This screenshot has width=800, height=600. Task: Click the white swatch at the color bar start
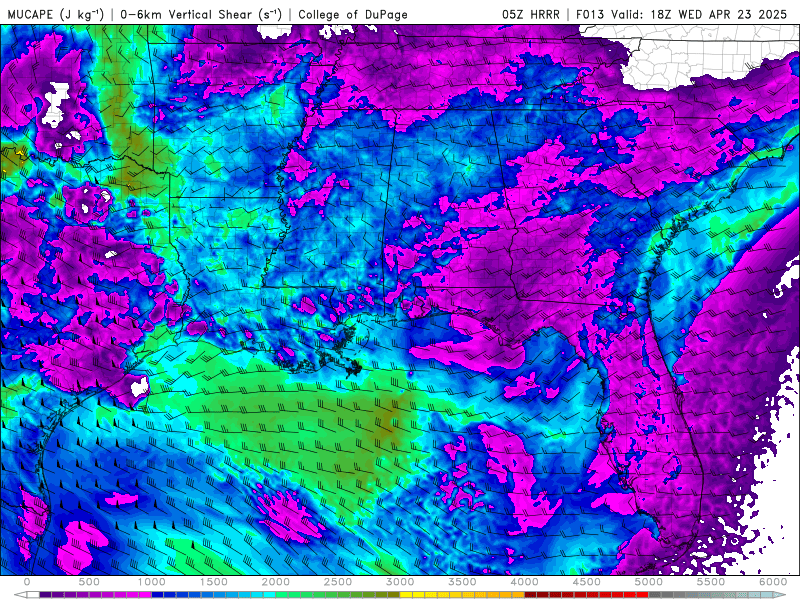[x=33, y=595]
